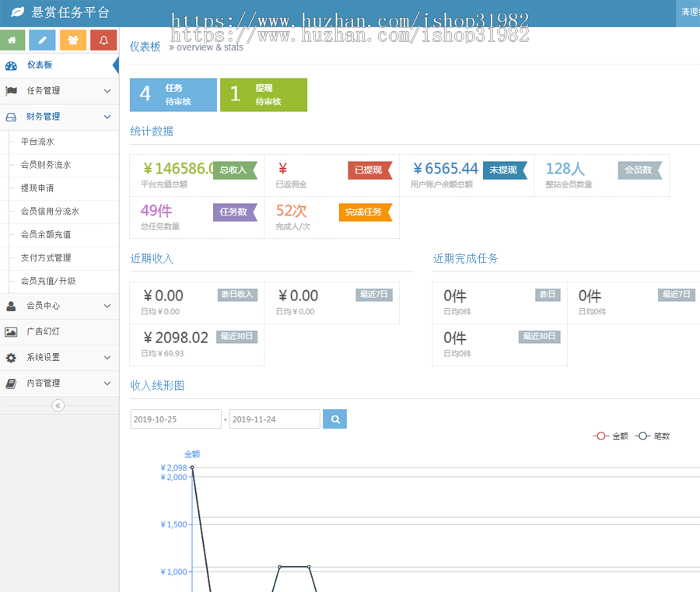Open the orange users shortcut button

click(73, 40)
